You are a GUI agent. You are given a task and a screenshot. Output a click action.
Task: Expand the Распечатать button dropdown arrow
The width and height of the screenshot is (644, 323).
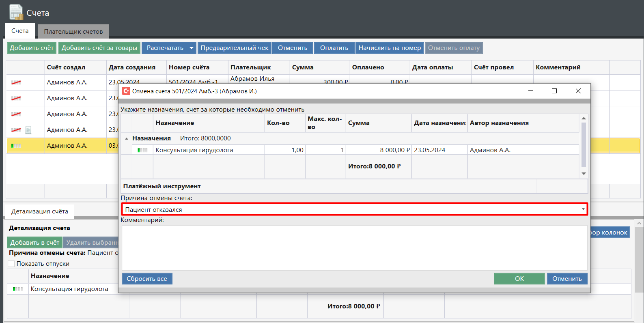click(192, 48)
